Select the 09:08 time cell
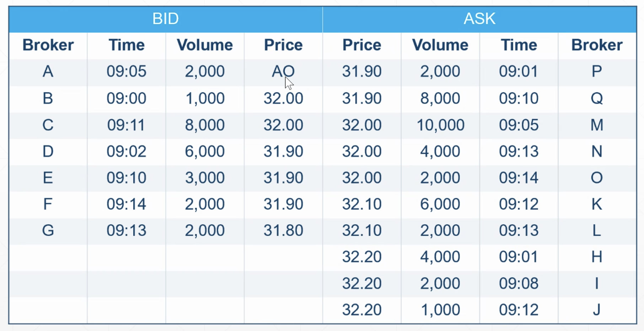Viewport: 644px width, 331px height. (519, 283)
